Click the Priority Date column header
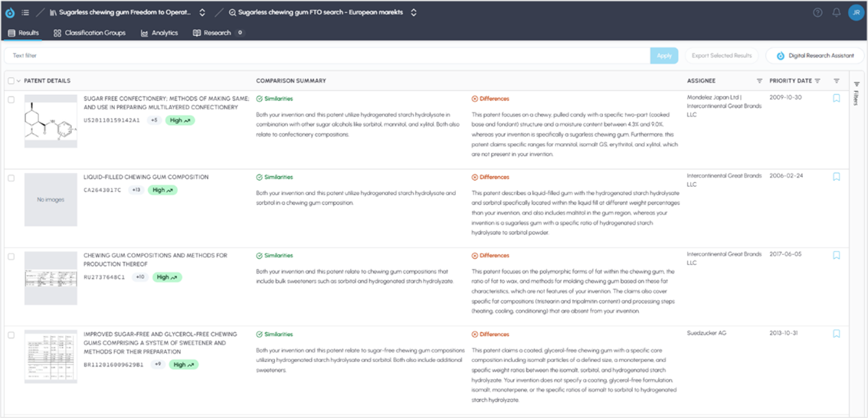868x418 pixels. click(791, 80)
